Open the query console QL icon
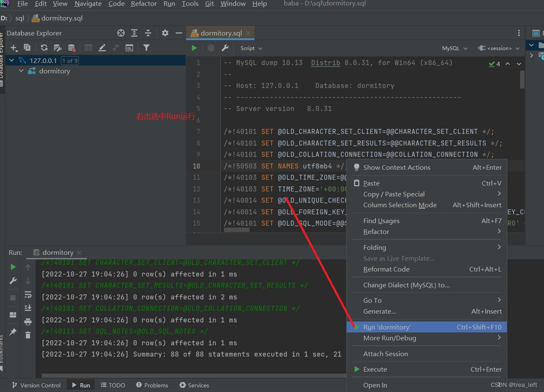Screen dimensions: 544x392 (129, 48)
